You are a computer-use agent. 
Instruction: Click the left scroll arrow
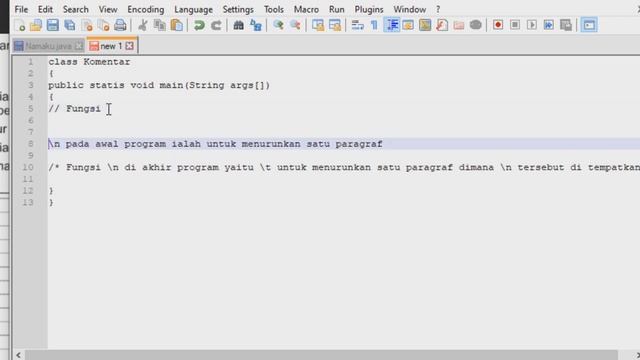coord(18,355)
